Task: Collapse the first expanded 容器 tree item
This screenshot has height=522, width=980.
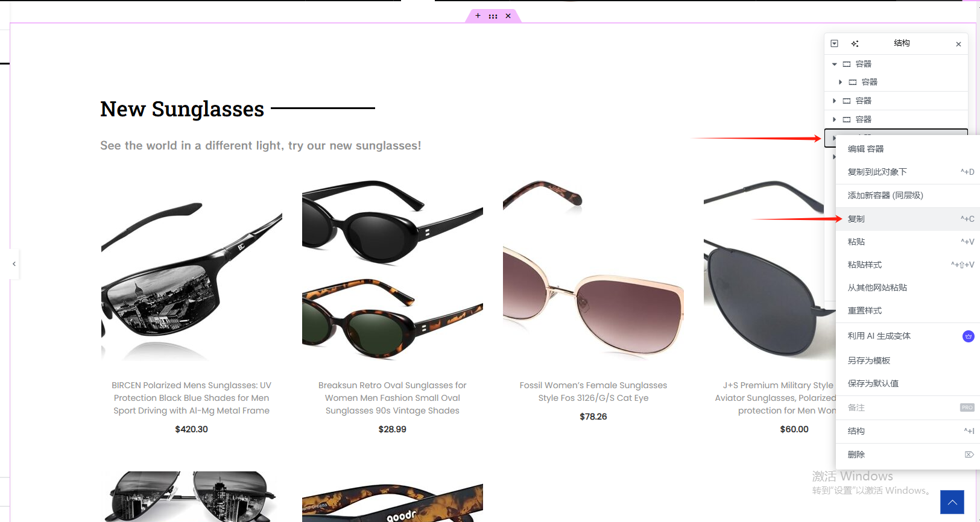Action: (835, 64)
